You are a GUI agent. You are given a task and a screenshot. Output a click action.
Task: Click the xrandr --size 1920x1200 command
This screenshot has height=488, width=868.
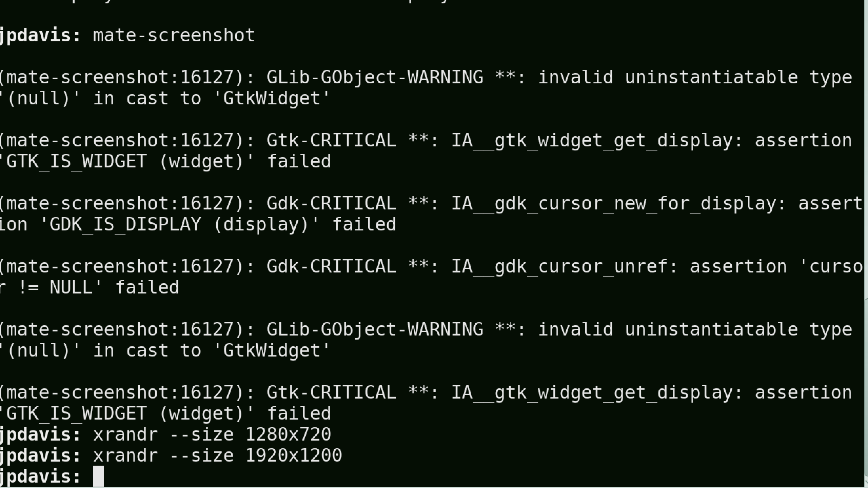click(217, 455)
